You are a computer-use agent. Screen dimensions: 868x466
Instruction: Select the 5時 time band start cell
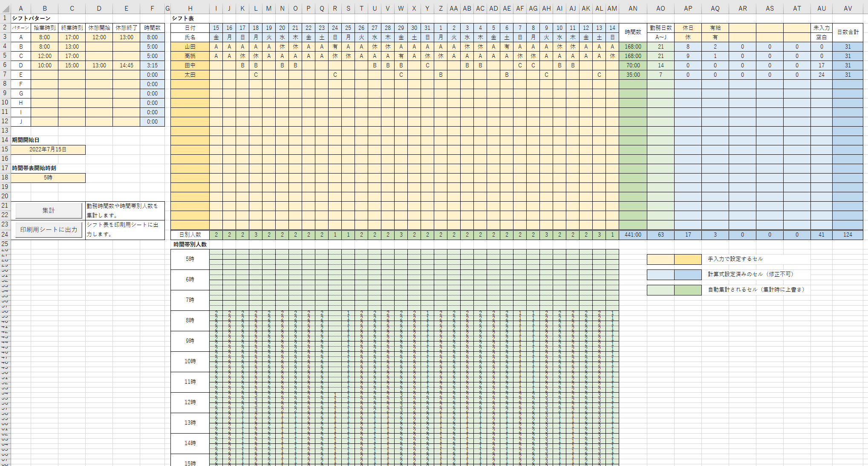[x=48, y=178]
